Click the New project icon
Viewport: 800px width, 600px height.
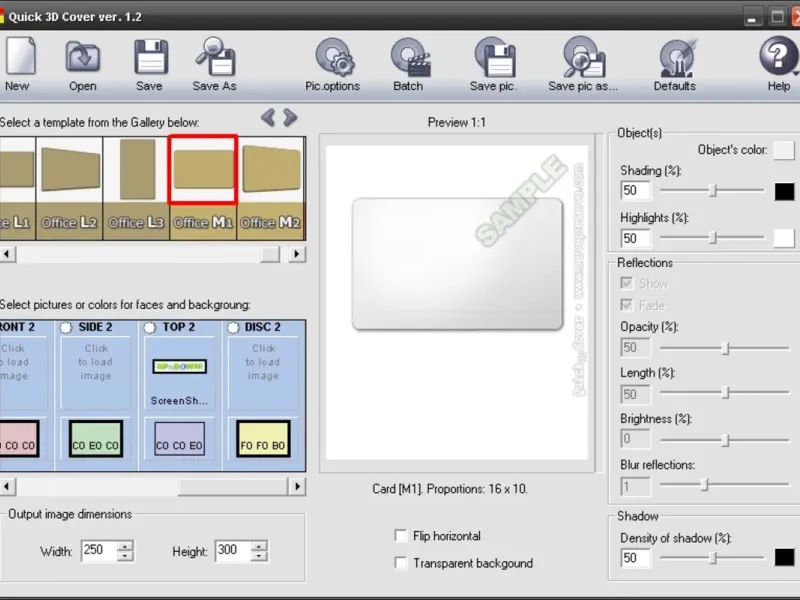pyautogui.click(x=19, y=56)
